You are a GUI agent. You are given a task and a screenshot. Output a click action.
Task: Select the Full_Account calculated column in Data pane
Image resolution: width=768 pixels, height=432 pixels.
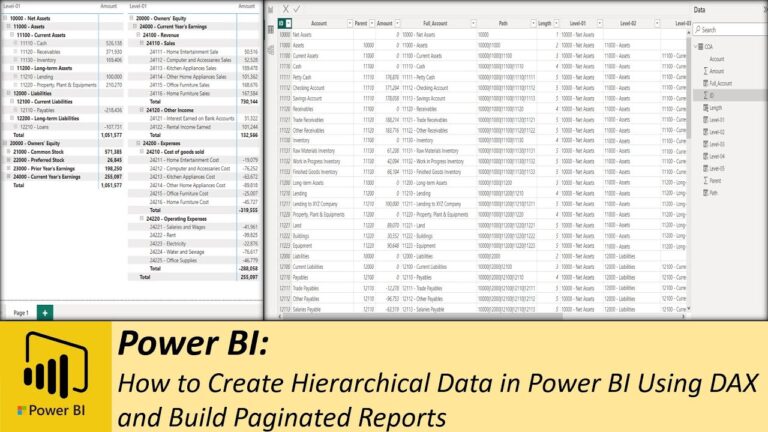click(718, 83)
